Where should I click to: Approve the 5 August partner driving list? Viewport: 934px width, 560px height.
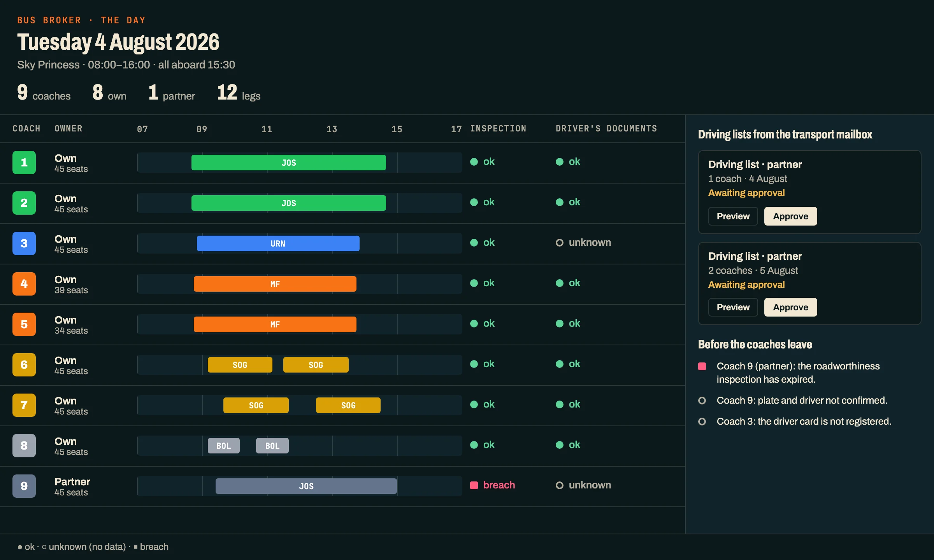coord(790,307)
